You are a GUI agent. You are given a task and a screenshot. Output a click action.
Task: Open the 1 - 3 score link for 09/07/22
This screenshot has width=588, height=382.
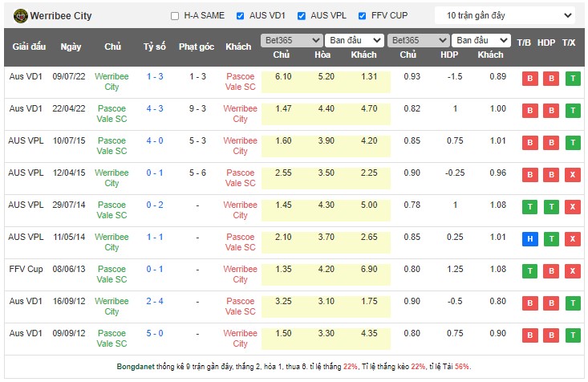(x=155, y=76)
